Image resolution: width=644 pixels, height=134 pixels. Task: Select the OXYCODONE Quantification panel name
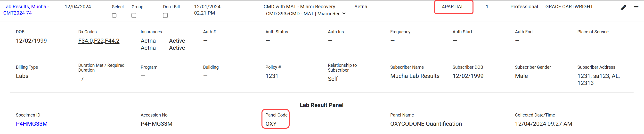(x=426, y=124)
